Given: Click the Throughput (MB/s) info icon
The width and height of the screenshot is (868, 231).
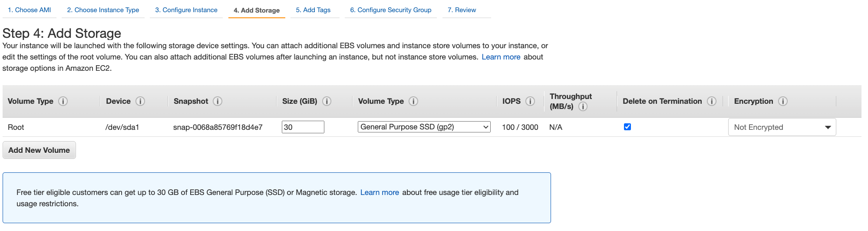Looking at the screenshot, I should [x=583, y=106].
